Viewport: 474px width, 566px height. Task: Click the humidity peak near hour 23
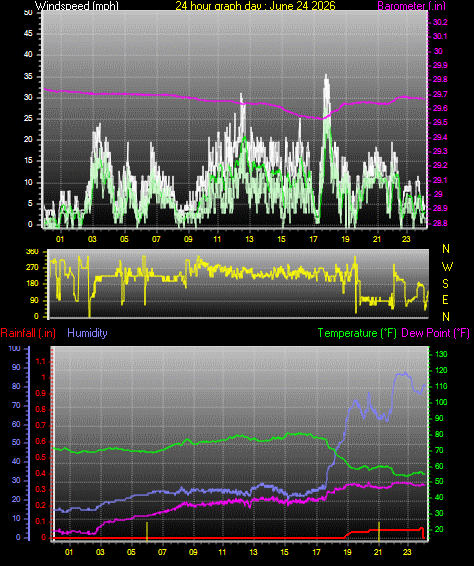405,373
